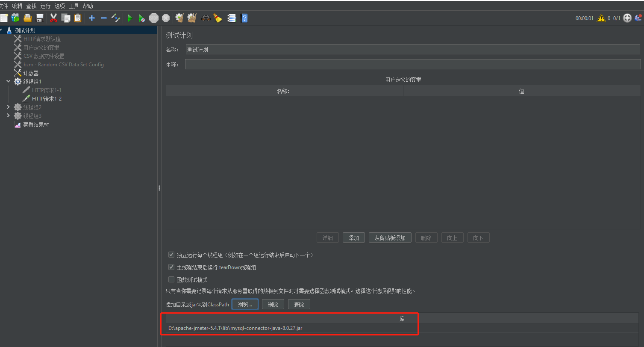Start test with no pauses icon
The image size is (644, 347).
pyautogui.click(x=141, y=18)
